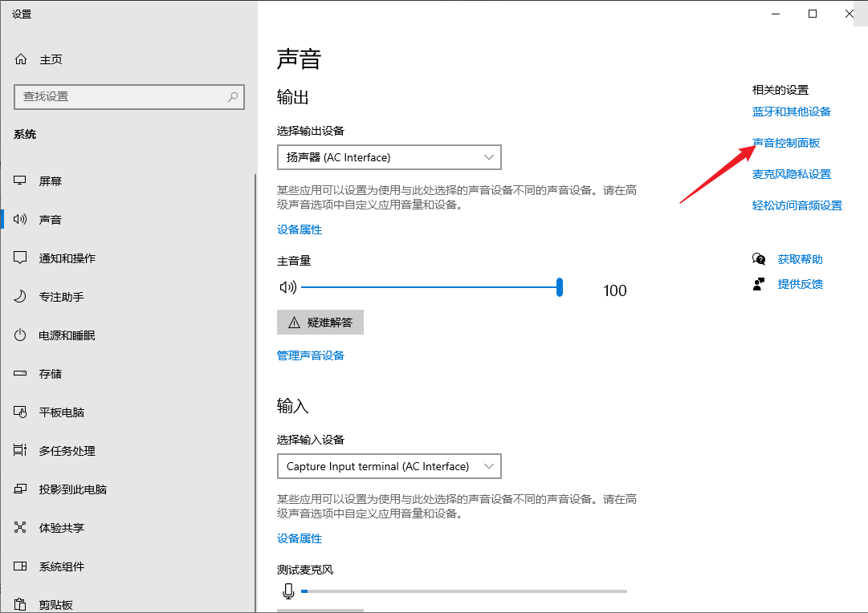
Task: Click Bluetooth and other devices (蓝牙和其他设备) link
Action: tap(791, 112)
